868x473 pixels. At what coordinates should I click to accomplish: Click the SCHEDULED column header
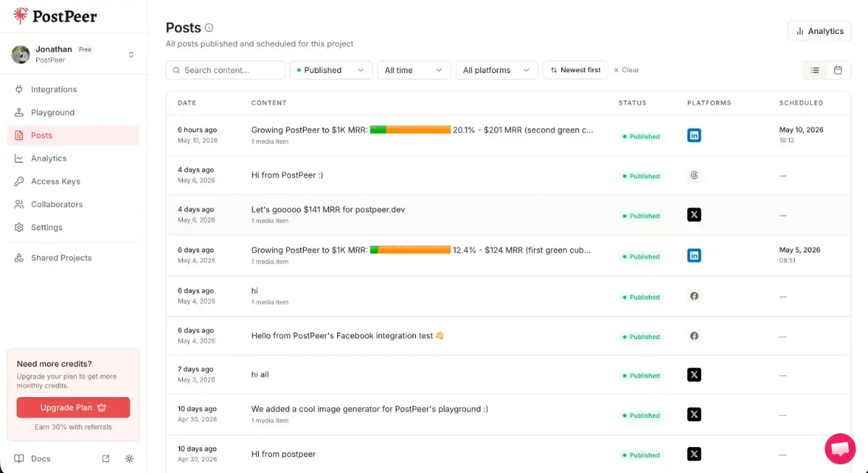(x=801, y=103)
